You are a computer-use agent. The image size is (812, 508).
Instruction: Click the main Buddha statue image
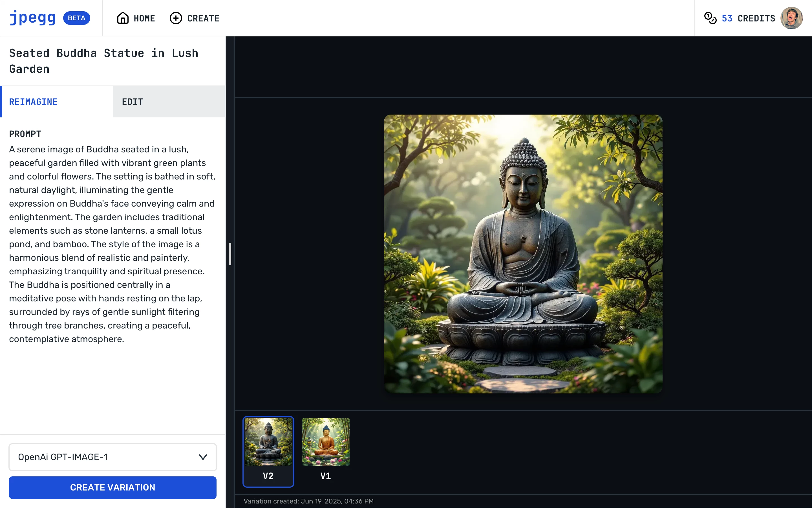click(x=523, y=254)
